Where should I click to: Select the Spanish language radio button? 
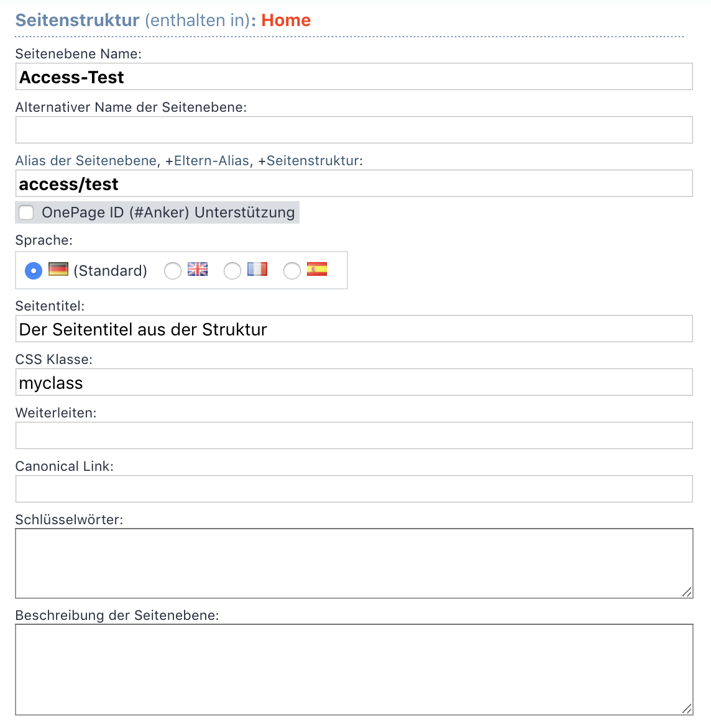click(x=292, y=271)
